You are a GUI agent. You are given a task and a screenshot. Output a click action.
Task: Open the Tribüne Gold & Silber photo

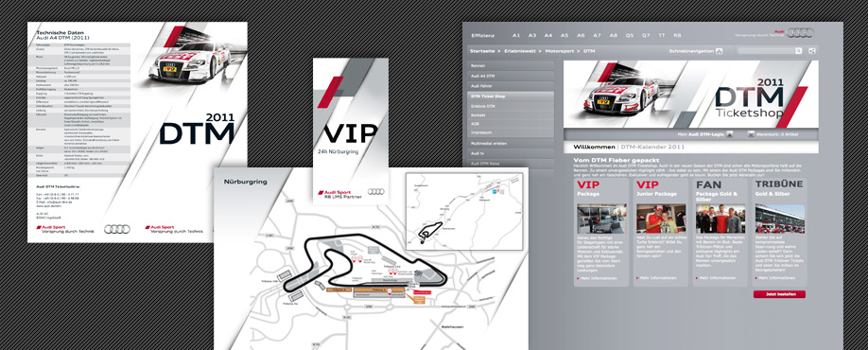(780, 219)
